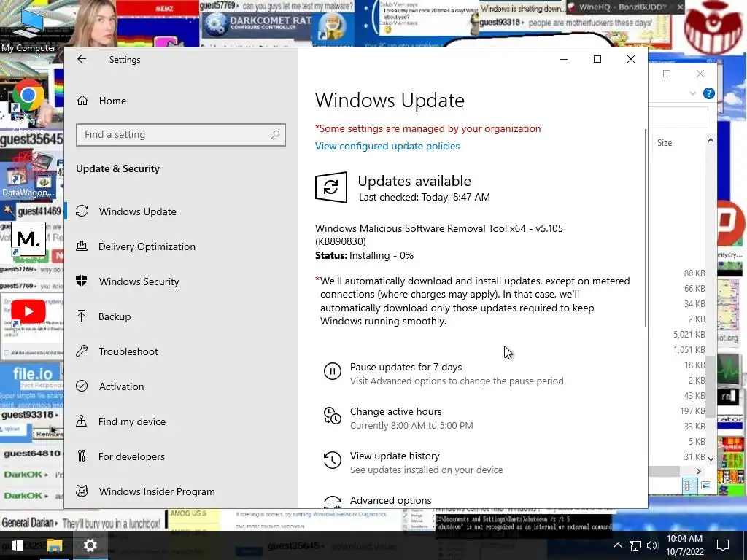Click the pause circle icon

[333, 371]
